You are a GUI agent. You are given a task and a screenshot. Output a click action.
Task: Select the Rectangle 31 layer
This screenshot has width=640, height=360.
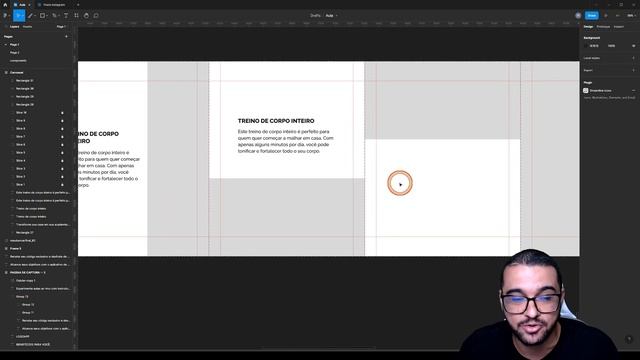coord(24,80)
